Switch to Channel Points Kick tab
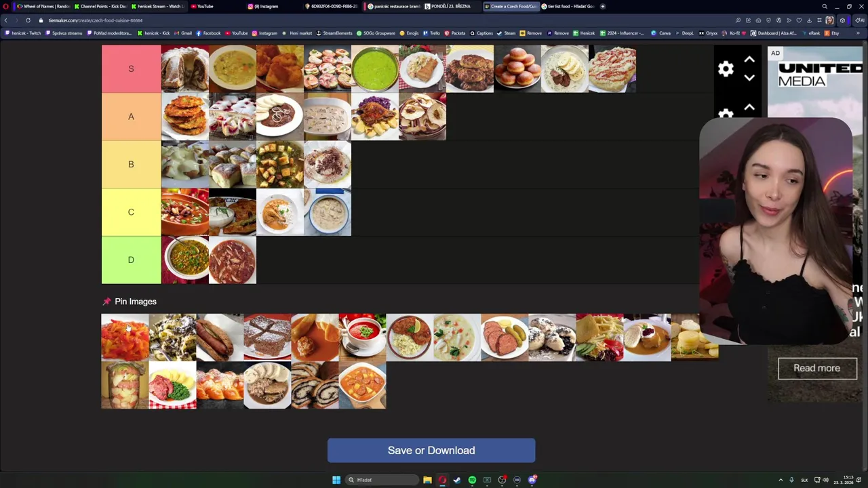868x488 pixels. tap(100, 6)
